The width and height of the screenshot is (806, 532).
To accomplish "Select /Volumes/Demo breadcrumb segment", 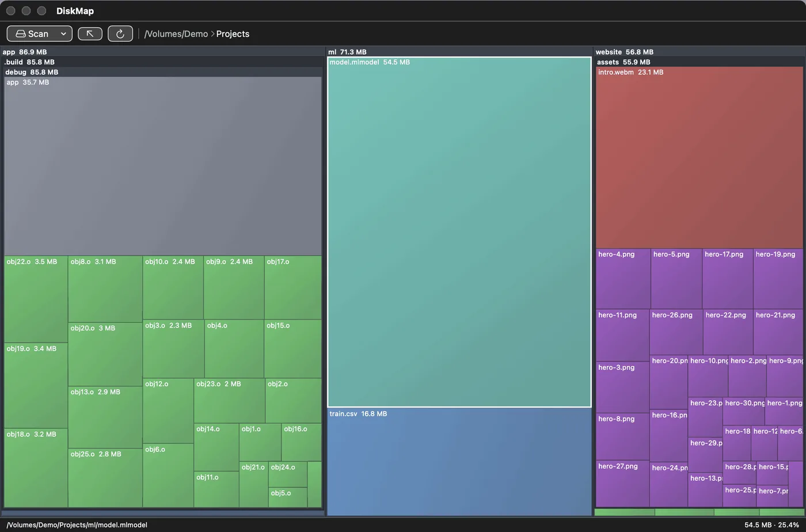I will tap(176, 34).
